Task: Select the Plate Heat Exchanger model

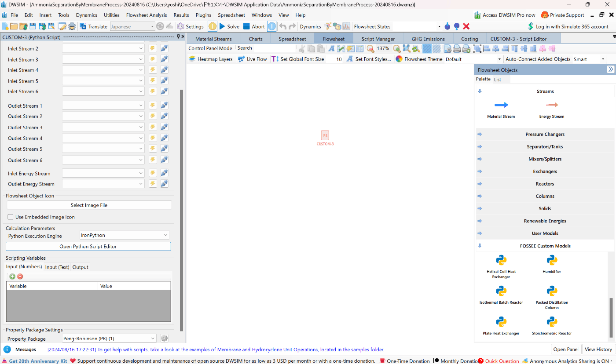Action: point(501,326)
